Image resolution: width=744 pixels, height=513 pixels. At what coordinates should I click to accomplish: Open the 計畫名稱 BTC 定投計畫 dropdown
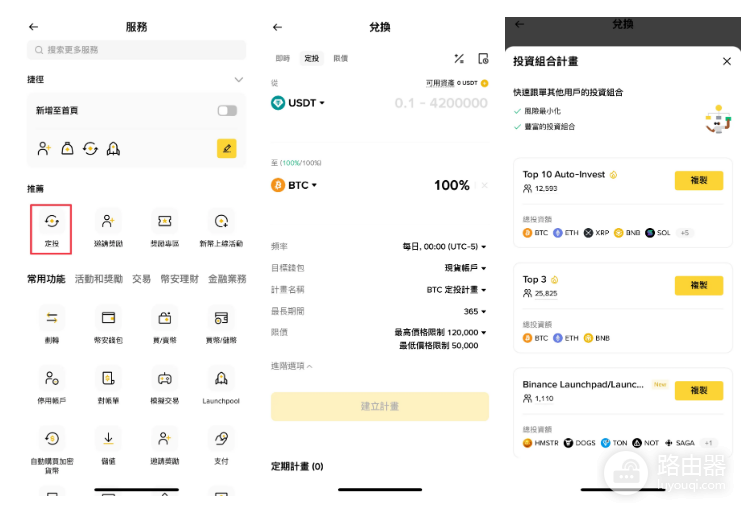click(x=456, y=289)
